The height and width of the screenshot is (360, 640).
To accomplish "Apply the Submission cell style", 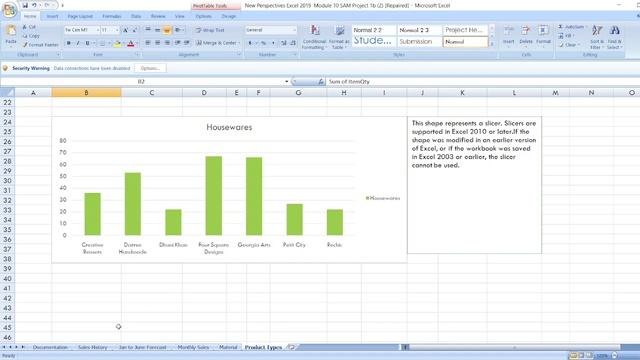I will pos(420,42).
